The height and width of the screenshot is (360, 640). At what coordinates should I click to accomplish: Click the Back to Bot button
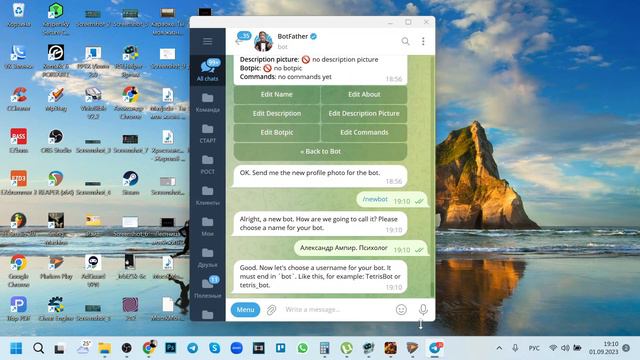[x=320, y=151]
